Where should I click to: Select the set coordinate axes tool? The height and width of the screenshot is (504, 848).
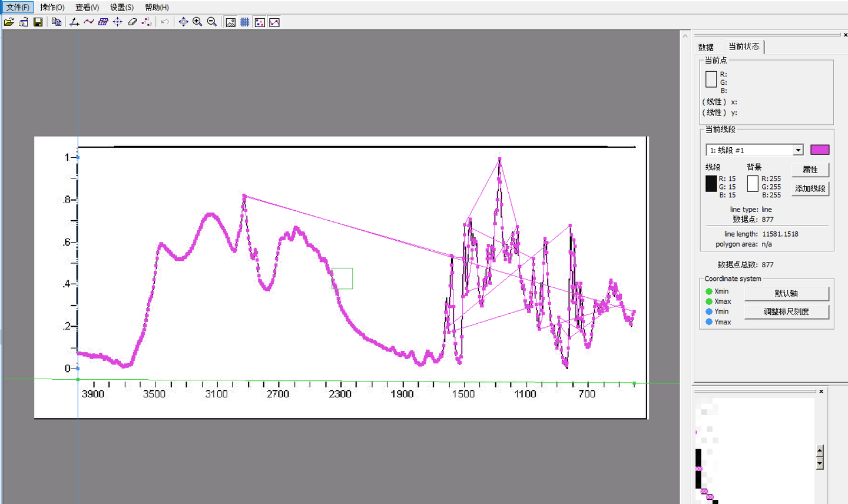pyautogui.click(x=74, y=22)
